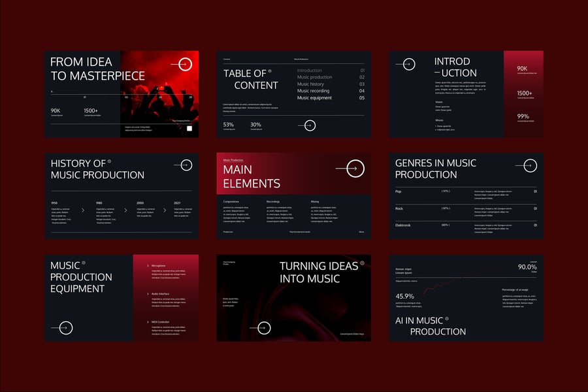Click the registered mark next to Turning Ideas title
This screenshot has height=392, width=588.
tap(363, 263)
